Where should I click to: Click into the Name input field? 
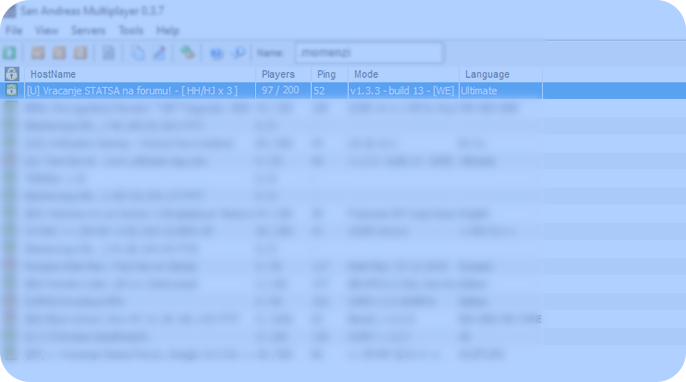click(369, 53)
